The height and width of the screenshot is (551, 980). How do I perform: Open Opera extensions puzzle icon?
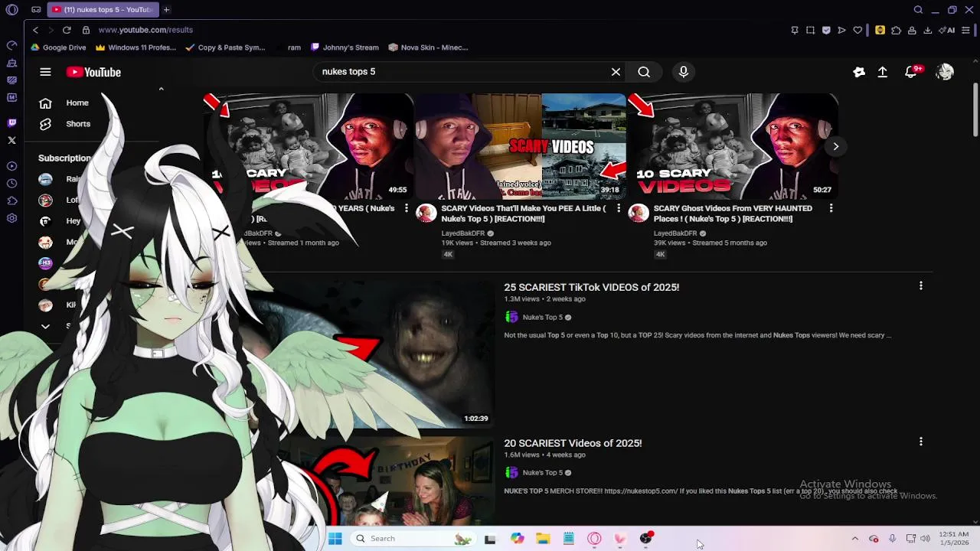(x=896, y=30)
